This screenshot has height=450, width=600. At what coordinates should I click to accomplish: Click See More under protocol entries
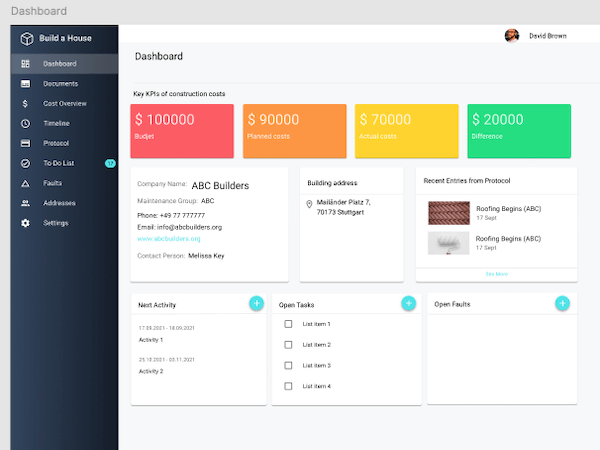pos(496,273)
